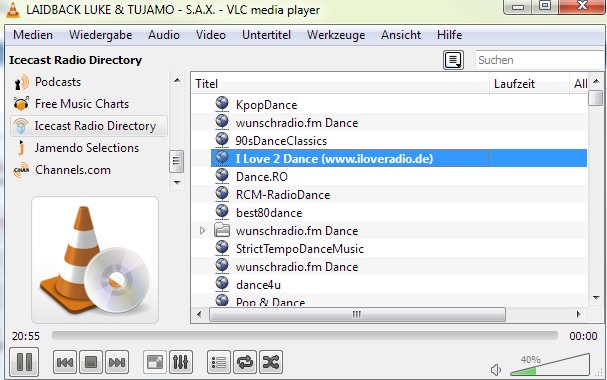The image size is (607, 380).
Task: Skip to the next track
Action: point(117,362)
